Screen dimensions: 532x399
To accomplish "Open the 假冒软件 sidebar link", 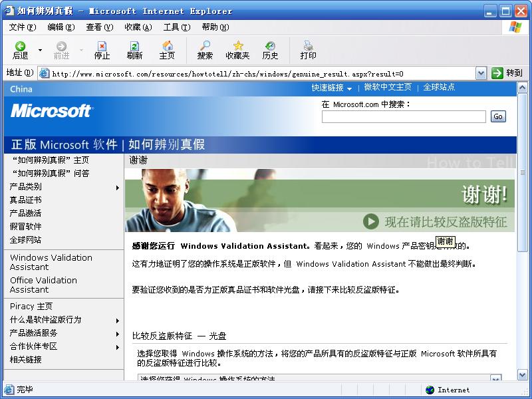I will (25, 226).
